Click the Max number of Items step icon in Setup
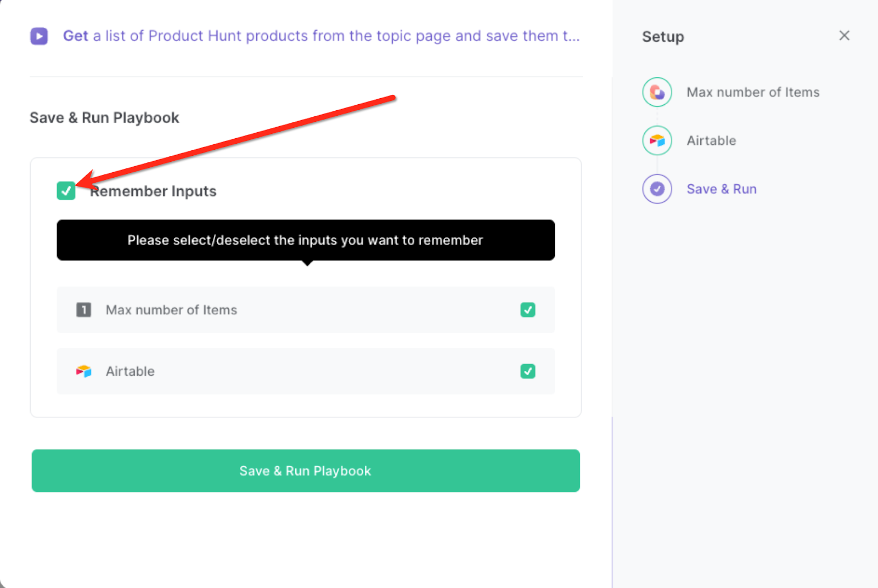 tap(657, 92)
